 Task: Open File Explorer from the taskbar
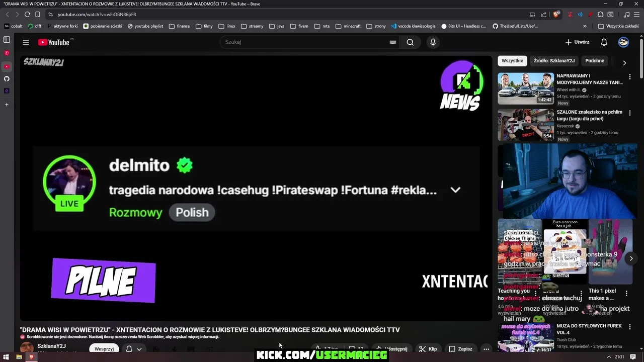point(19,357)
